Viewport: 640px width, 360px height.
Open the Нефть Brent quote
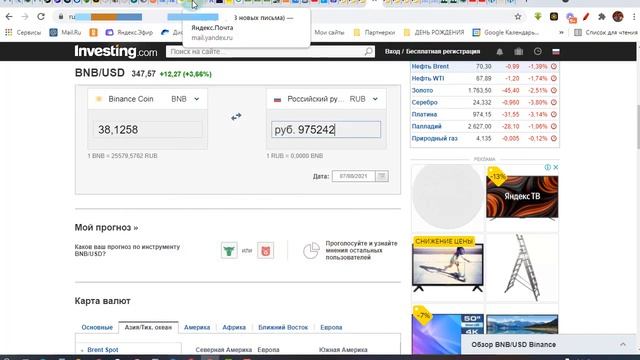pos(430,66)
